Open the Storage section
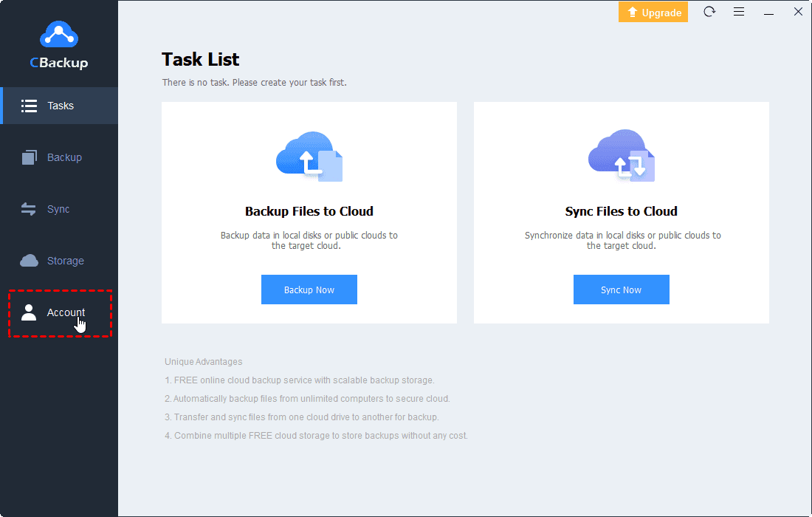This screenshot has height=517, width=812. coord(59,261)
